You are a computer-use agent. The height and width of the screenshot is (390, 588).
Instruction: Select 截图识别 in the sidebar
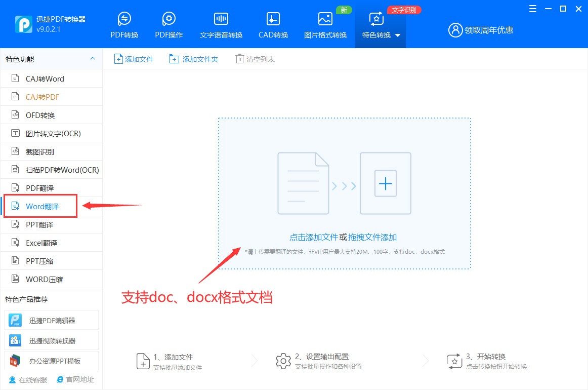(52, 151)
